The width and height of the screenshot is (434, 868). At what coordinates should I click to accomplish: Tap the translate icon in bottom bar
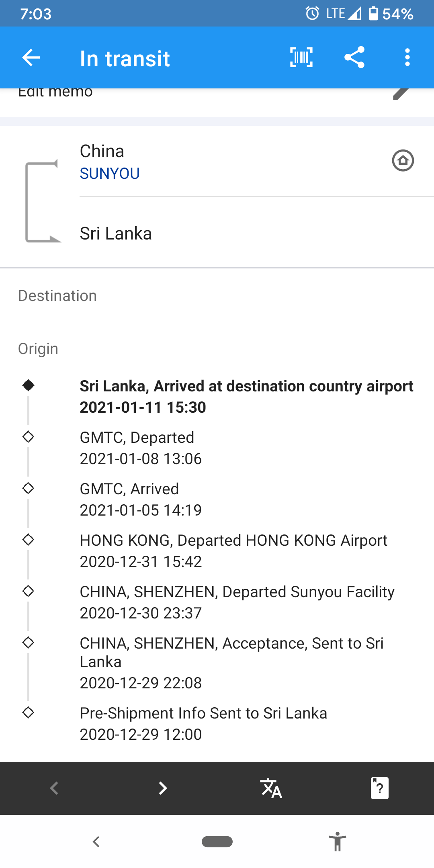tap(271, 788)
